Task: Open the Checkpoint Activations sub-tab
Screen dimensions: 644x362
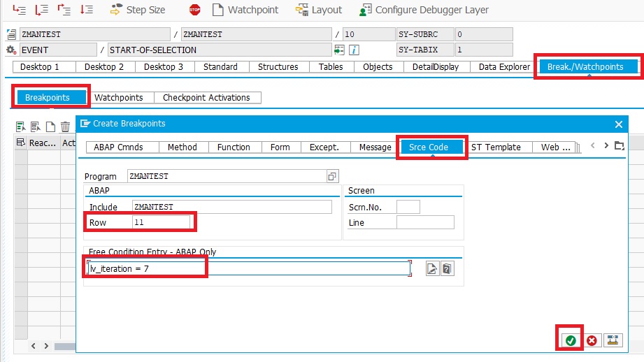Action: pyautogui.click(x=207, y=98)
